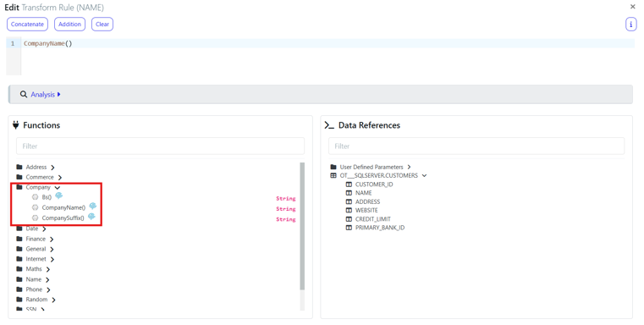Click the Random folder icon
This screenshot has height=325, width=644.
pos(19,299)
